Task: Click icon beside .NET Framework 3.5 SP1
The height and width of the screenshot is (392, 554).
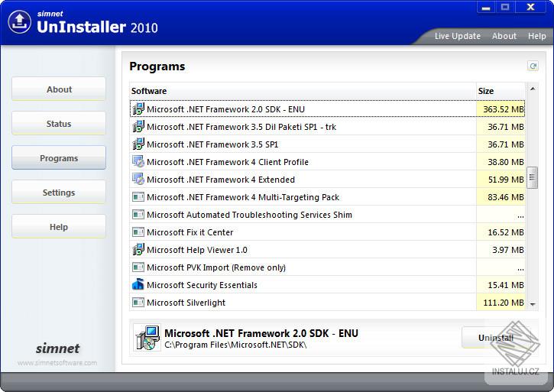Action: [138, 144]
